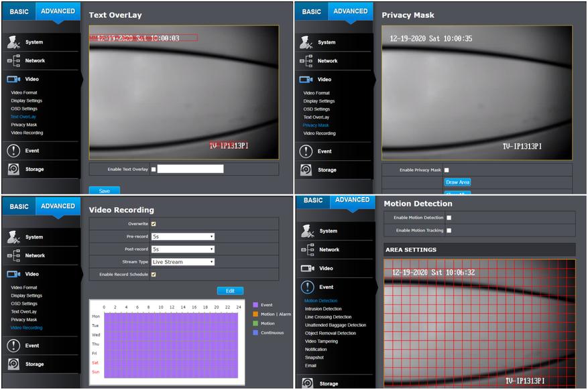The width and height of the screenshot is (588, 390).
Task: Click the motion detection area grid preview
Action: (x=479, y=323)
